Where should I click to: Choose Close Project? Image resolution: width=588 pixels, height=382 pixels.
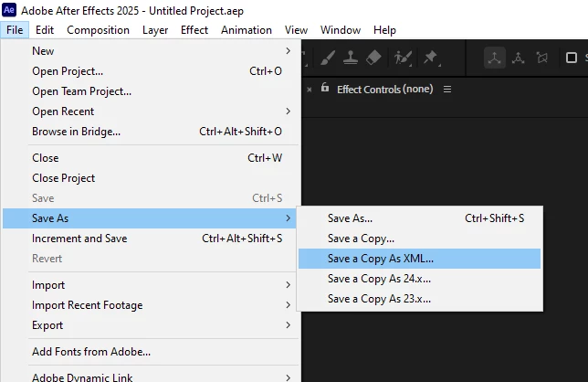tap(149, 178)
